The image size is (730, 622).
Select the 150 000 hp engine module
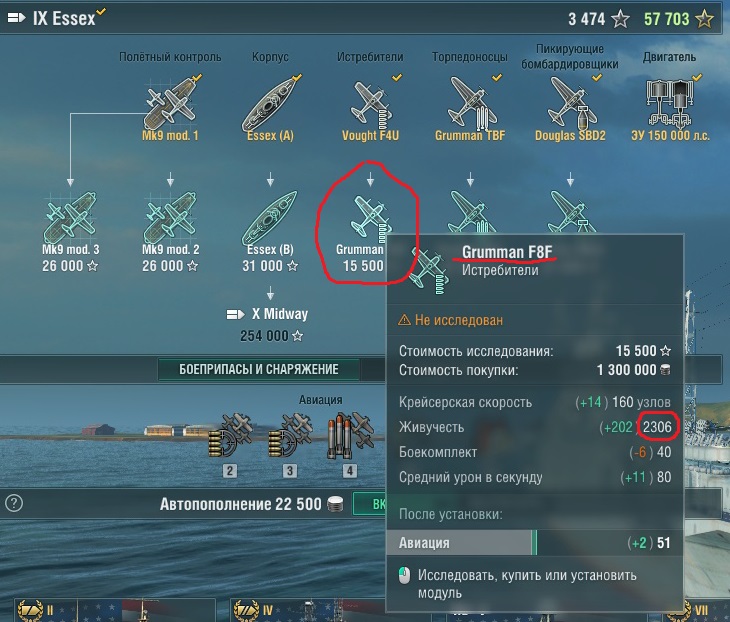pos(670,108)
